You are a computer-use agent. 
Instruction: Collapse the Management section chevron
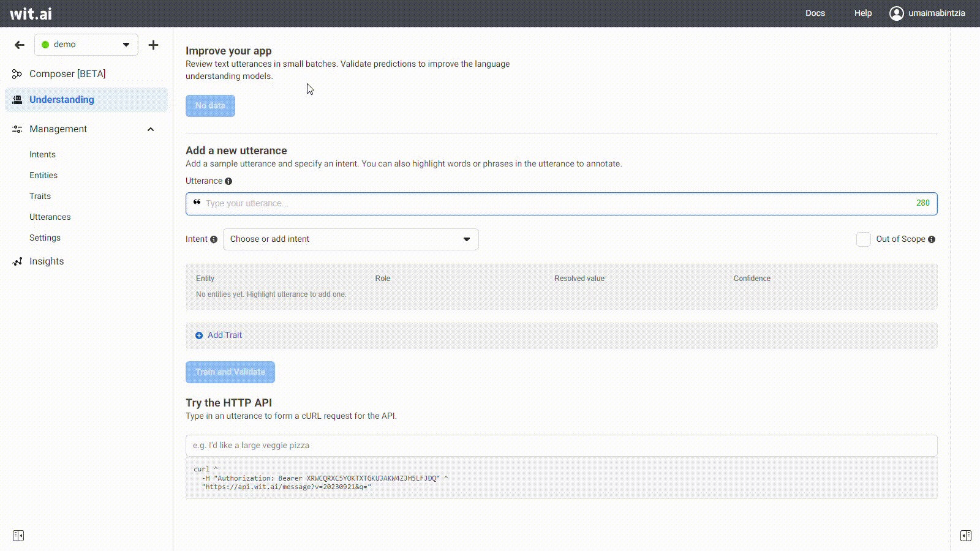(x=151, y=129)
